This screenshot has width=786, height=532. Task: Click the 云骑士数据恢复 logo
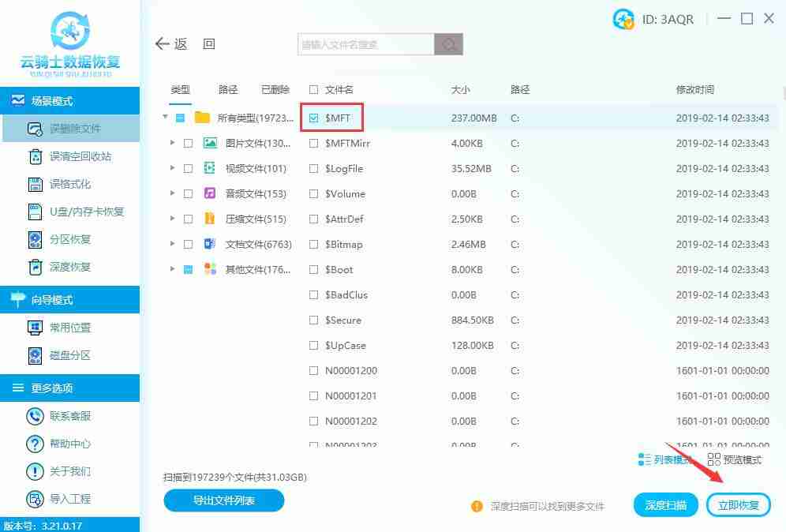[70, 44]
